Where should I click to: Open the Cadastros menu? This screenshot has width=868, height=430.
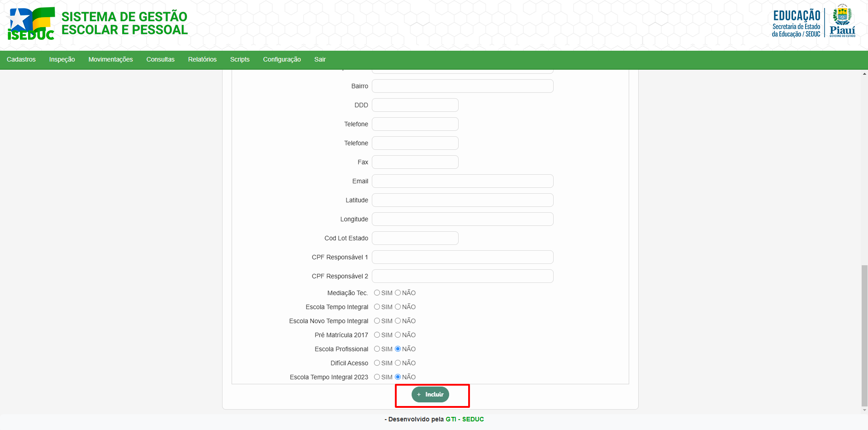[21, 59]
